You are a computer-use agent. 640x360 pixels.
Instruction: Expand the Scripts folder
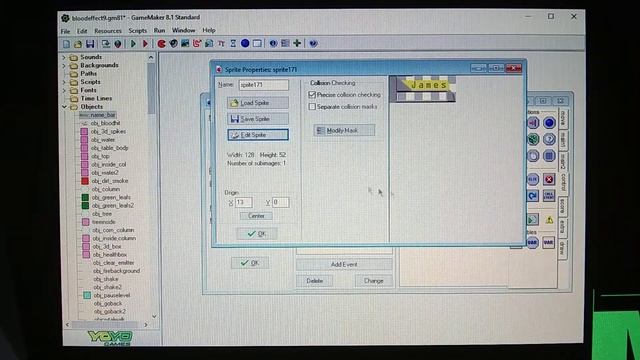coord(64,82)
